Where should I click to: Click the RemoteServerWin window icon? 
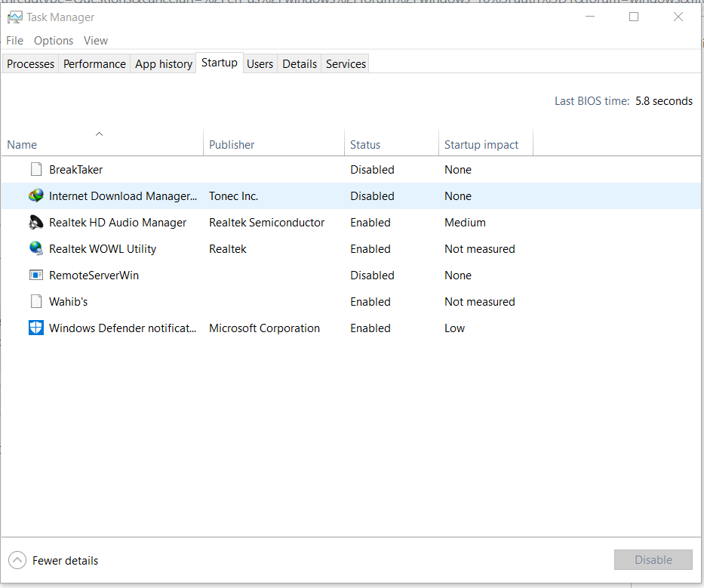click(35, 276)
